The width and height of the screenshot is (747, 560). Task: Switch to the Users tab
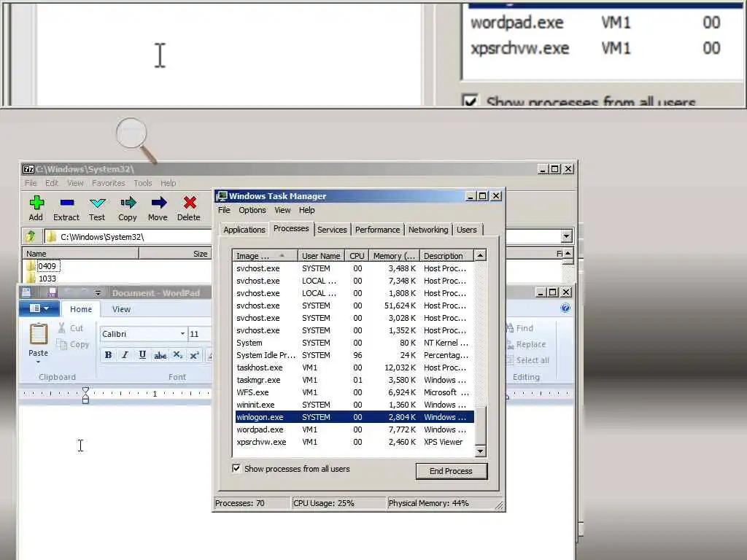(466, 230)
